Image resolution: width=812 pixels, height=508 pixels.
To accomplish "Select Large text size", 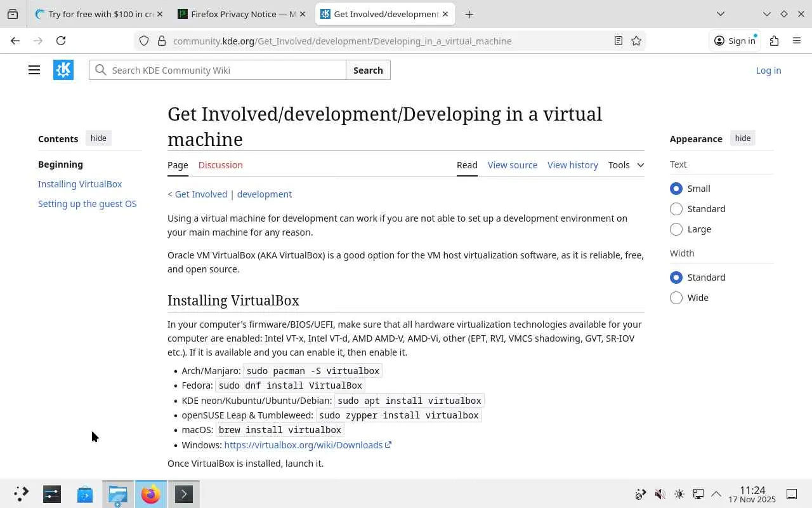I will point(676,229).
